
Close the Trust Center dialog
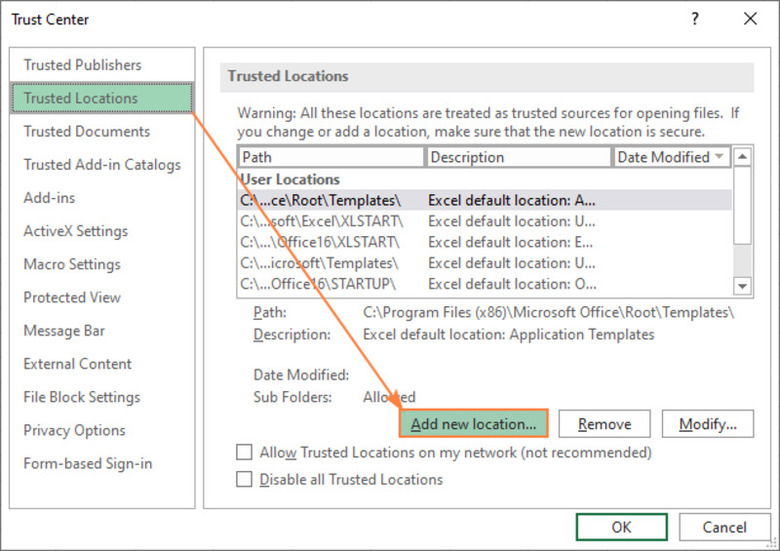[750, 19]
